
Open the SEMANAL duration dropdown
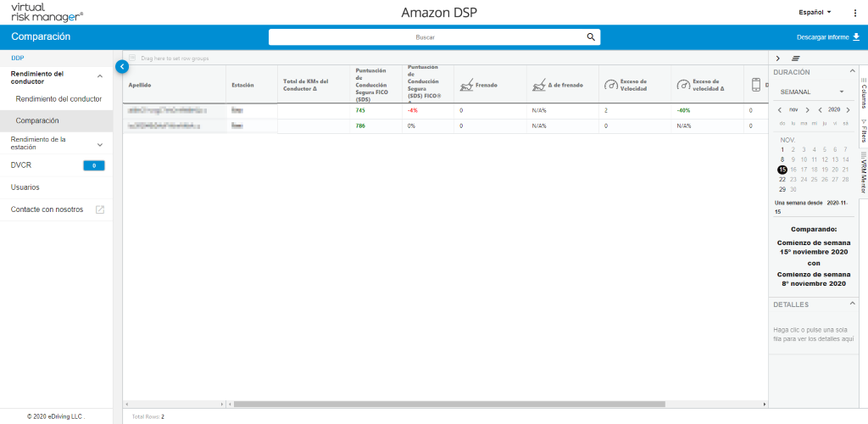pyautogui.click(x=811, y=92)
